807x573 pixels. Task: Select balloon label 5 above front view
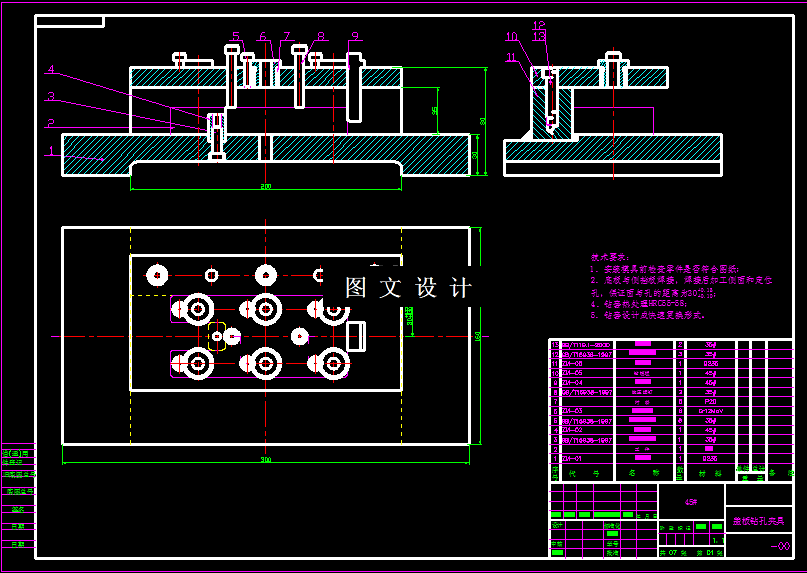[x=236, y=36]
